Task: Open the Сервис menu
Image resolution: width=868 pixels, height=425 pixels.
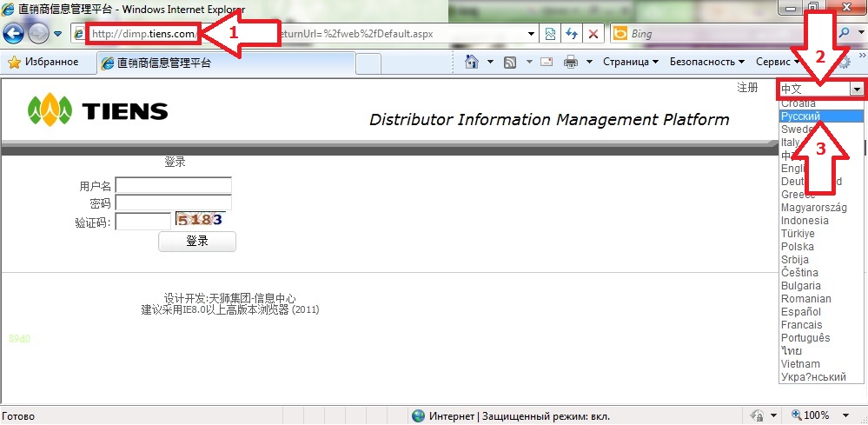Action: coord(779,62)
